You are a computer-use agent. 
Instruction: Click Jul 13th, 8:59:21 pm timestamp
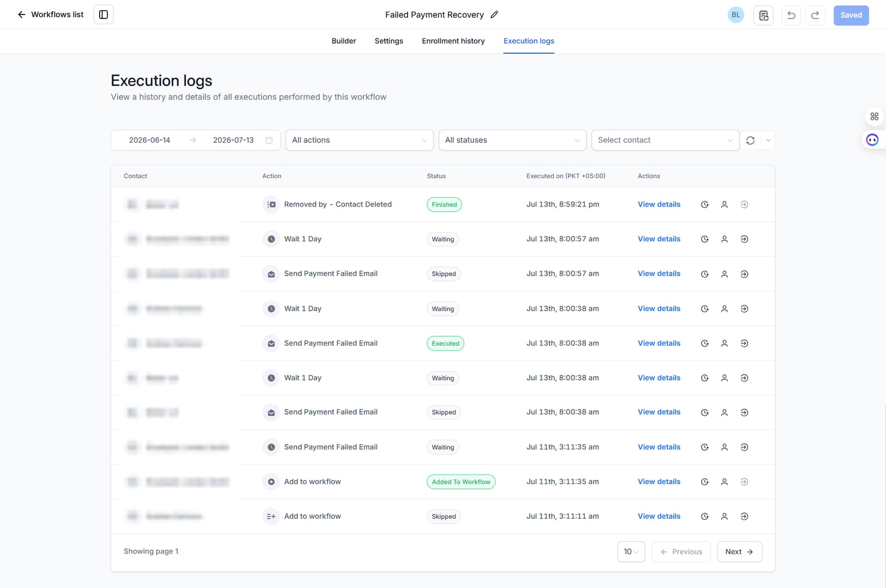[x=563, y=204]
